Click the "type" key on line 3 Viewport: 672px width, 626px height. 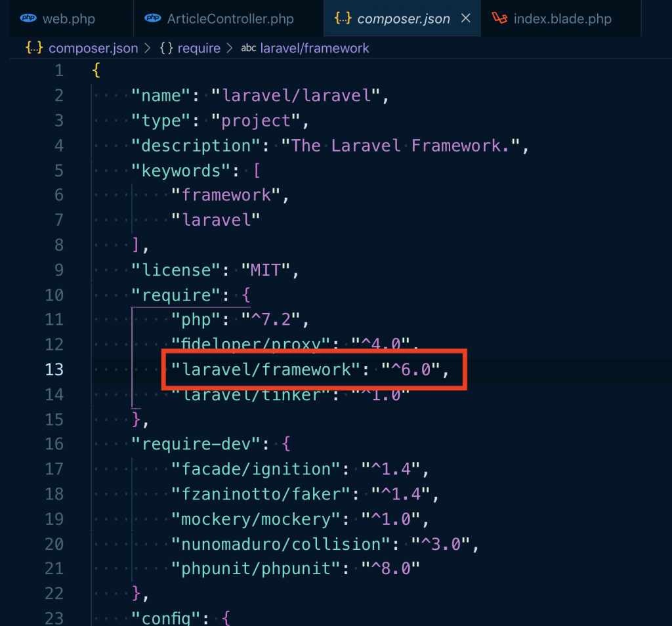[161, 120]
